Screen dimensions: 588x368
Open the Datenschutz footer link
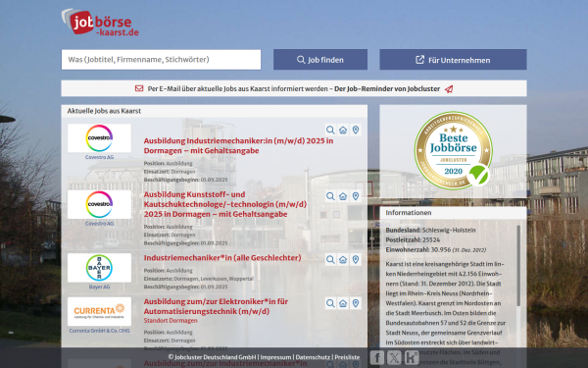click(x=313, y=357)
